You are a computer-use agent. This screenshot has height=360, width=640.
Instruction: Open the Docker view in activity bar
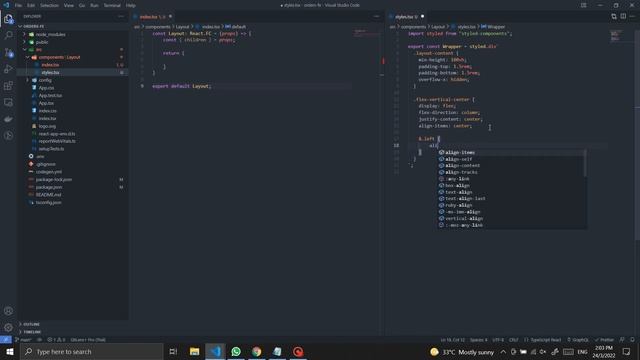tap(8, 119)
